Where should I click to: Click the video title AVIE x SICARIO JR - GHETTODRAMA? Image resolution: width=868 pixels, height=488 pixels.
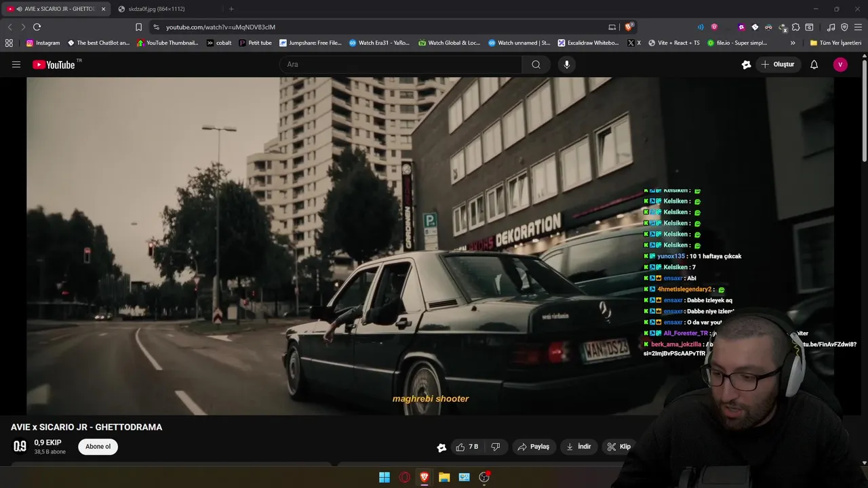pos(86,427)
